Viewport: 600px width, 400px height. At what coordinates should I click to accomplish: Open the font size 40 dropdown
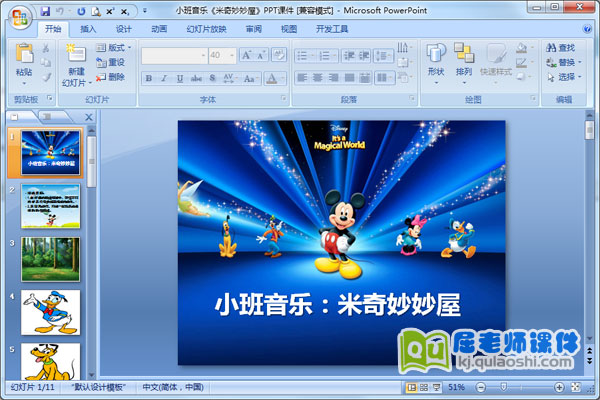click(x=232, y=56)
